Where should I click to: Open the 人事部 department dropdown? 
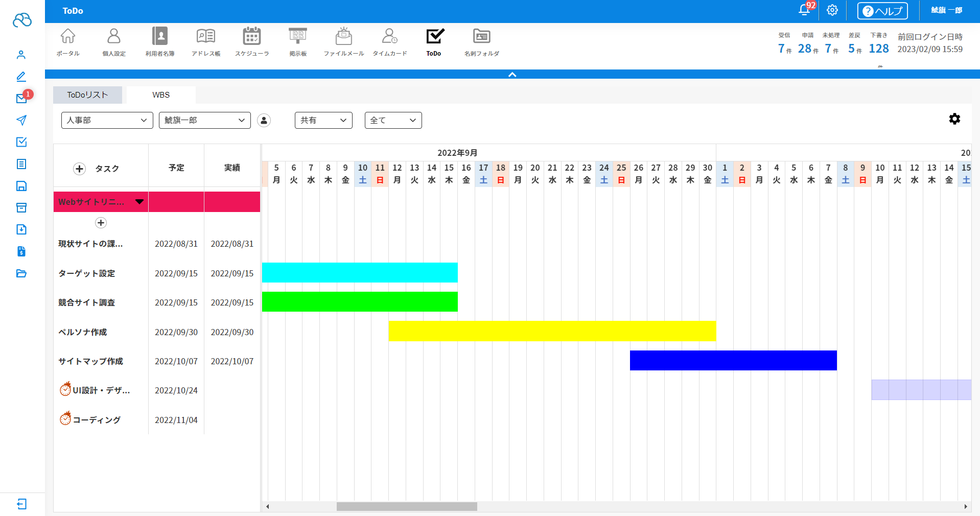pyautogui.click(x=107, y=121)
